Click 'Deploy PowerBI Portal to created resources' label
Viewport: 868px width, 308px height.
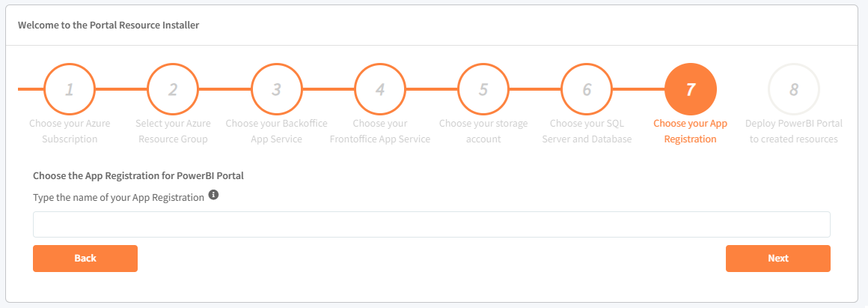(794, 131)
